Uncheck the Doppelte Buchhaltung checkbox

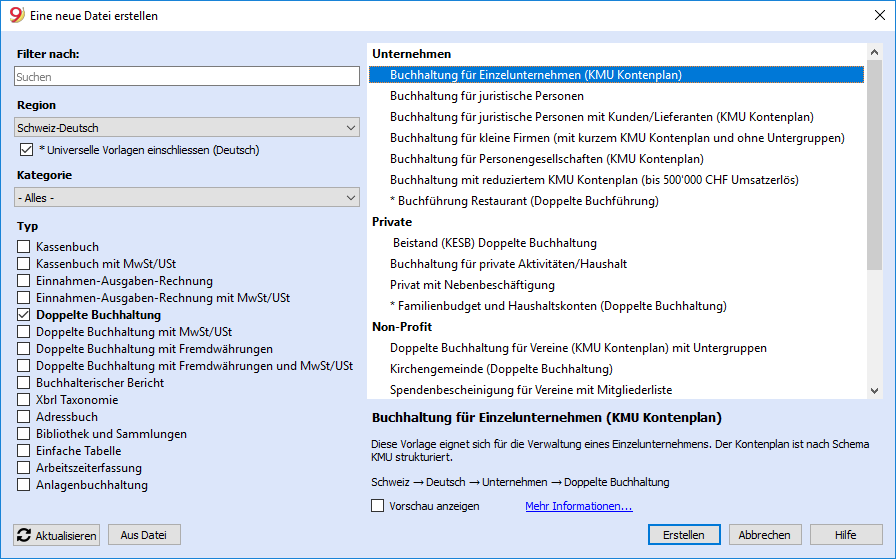click(23, 315)
